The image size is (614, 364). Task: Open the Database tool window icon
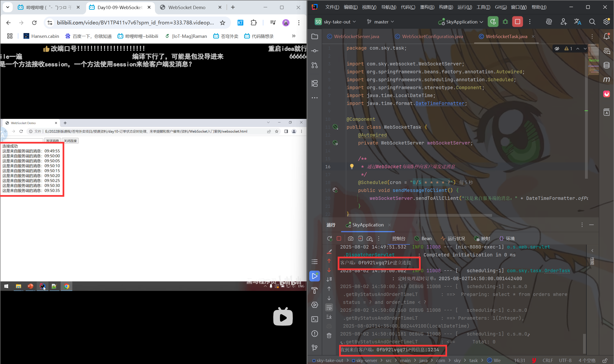pyautogui.click(x=606, y=65)
